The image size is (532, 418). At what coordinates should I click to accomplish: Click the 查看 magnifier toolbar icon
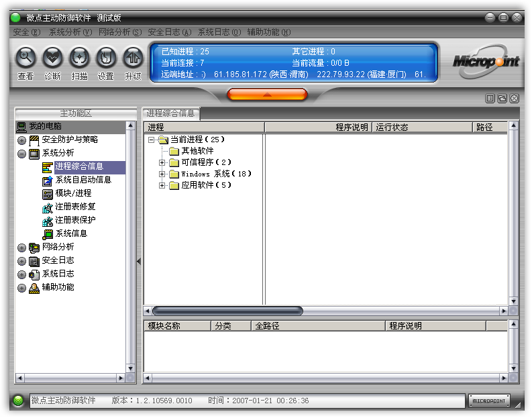[25, 57]
